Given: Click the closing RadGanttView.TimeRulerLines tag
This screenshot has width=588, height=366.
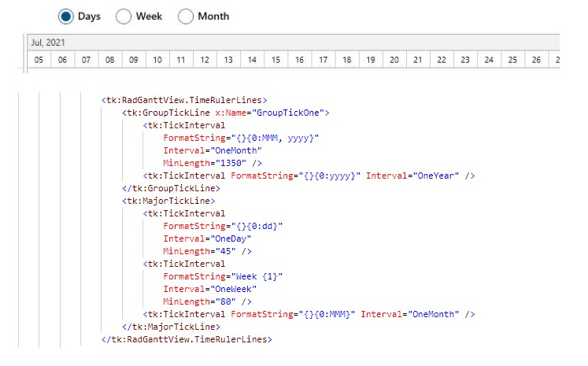Looking at the screenshot, I should 187,339.
